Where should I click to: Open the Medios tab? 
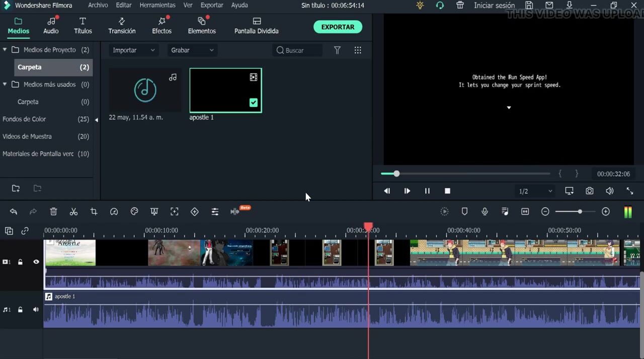coord(19,26)
